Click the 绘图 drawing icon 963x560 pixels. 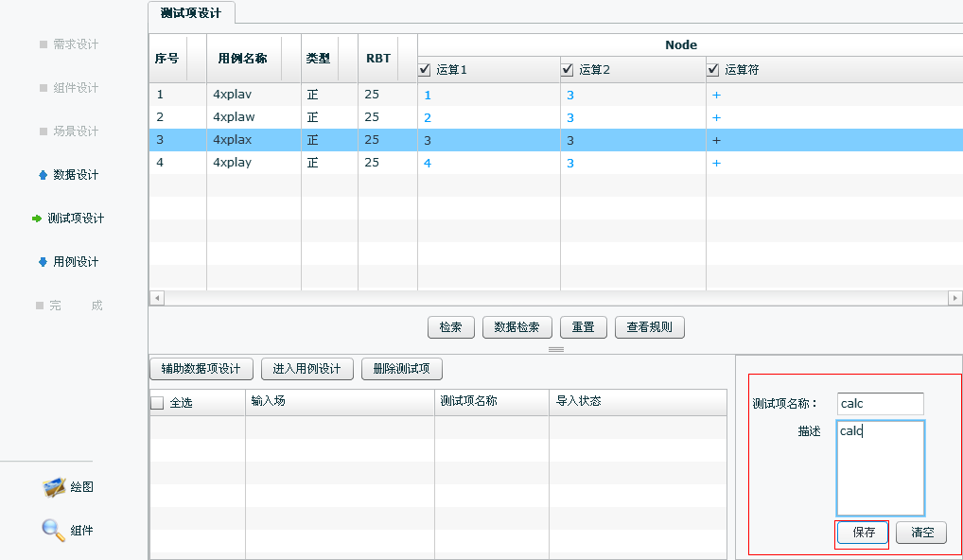click(x=54, y=487)
